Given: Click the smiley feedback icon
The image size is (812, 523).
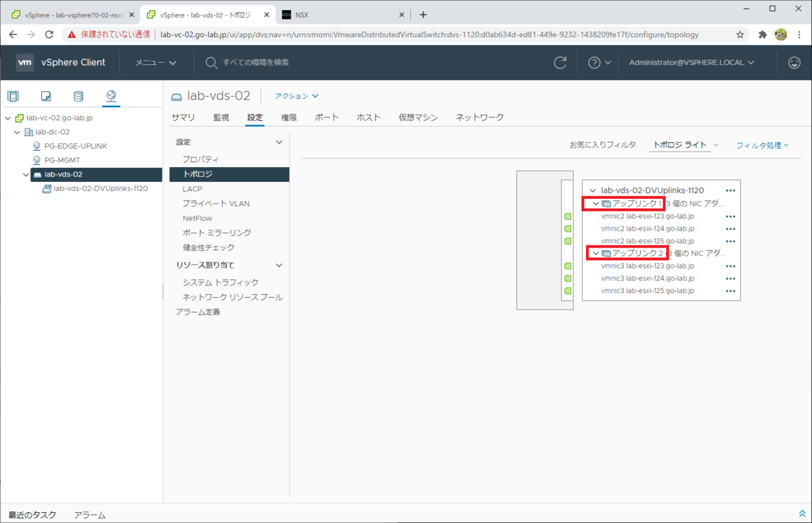Looking at the screenshot, I should pos(794,62).
